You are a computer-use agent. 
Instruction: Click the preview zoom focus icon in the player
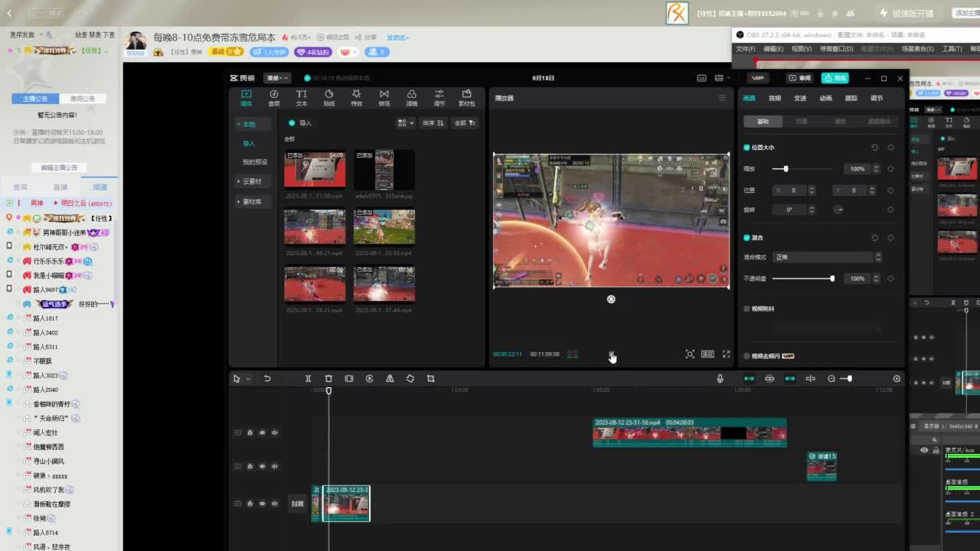pyautogui.click(x=690, y=354)
